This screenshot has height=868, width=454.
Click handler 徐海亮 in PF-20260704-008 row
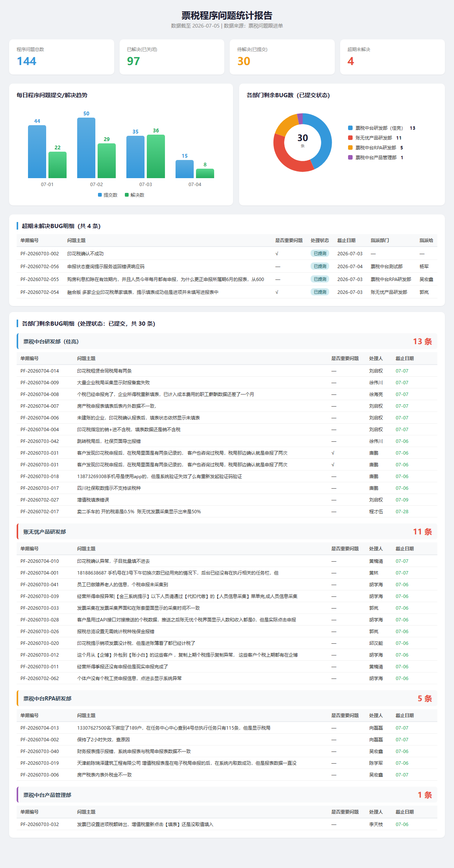click(376, 394)
